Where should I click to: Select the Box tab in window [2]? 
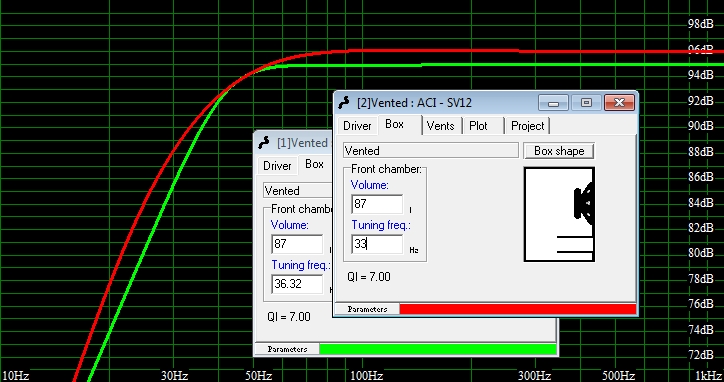(x=394, y=124)
